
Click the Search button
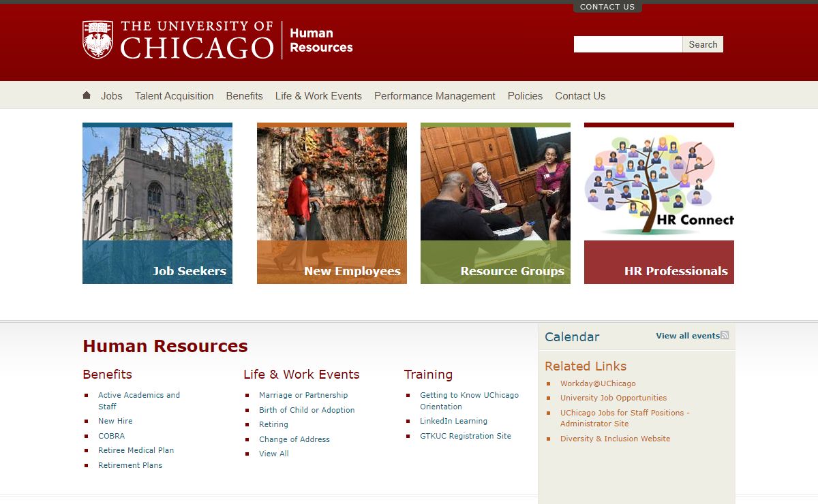coord(703,44)
